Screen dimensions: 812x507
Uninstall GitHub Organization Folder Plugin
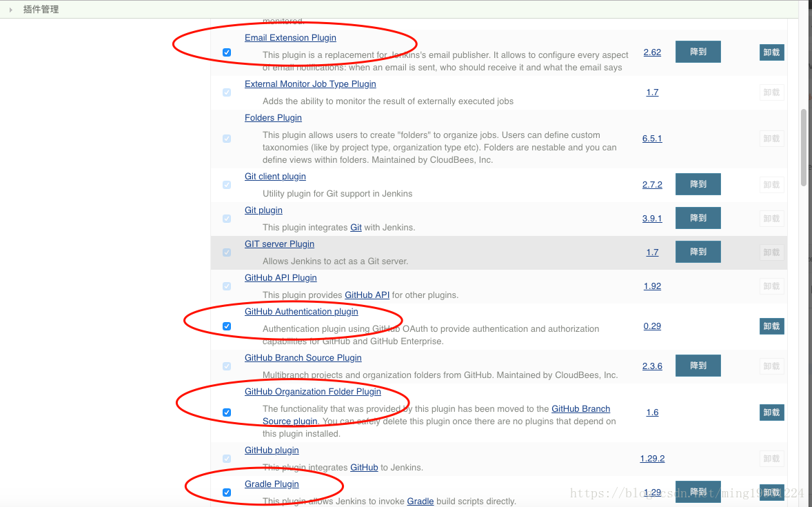pos(771,412)
